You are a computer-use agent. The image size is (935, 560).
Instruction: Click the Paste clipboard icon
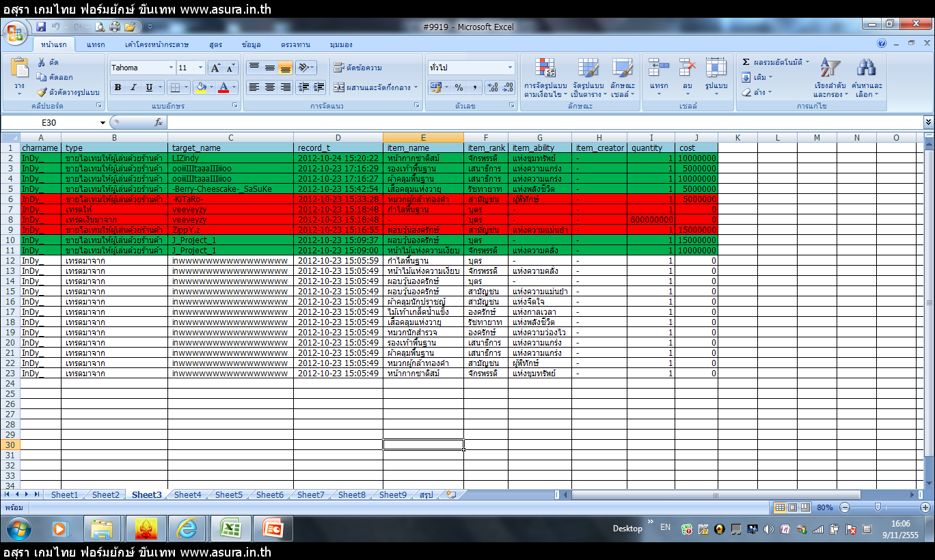tap(19, 69)
